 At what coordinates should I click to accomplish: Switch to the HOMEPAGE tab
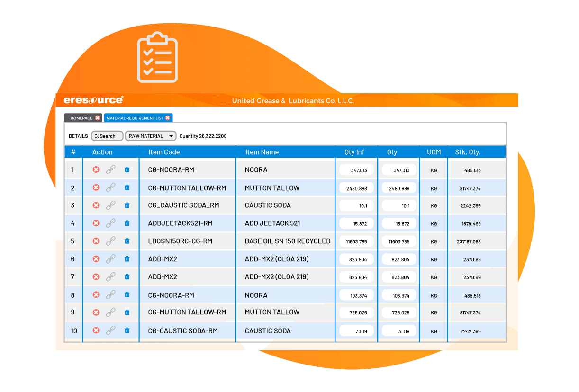pos(81,118)
